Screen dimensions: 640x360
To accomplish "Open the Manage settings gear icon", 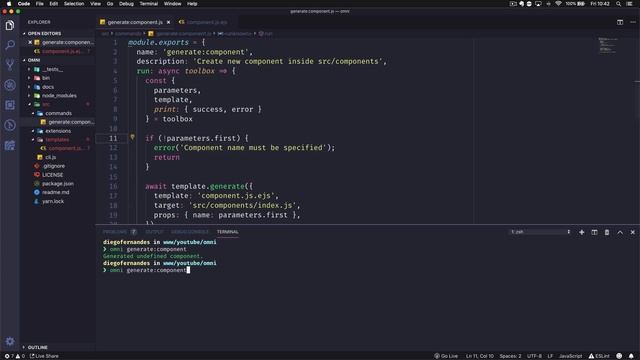I will (10, 341).
